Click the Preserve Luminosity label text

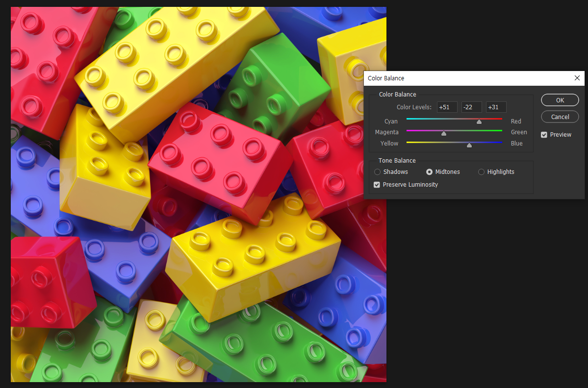click(x=410, y=185)
